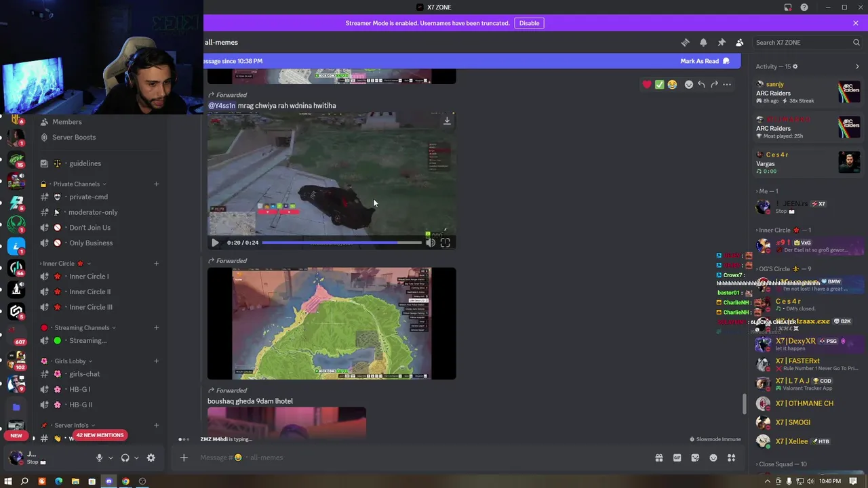868x488 pixels.
Task: Join Inner Circle II voice channel
Action: coord(98,291)
